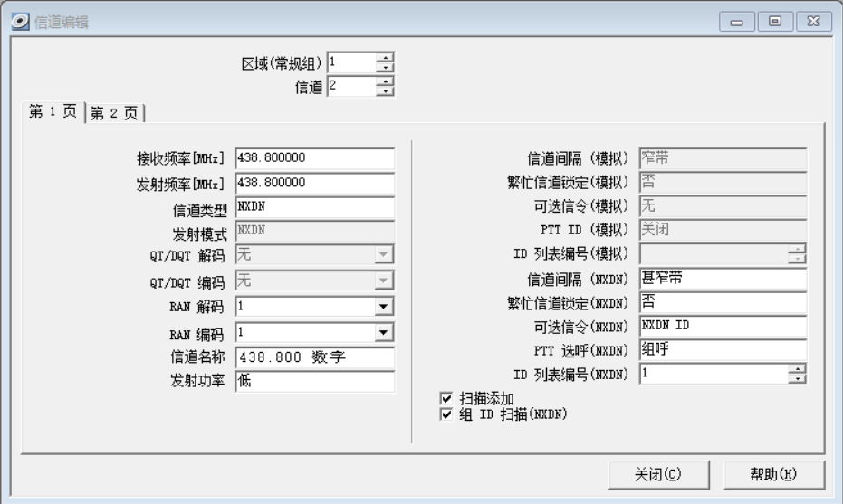Switch to the 第 2 页 tab

tap(115, 113)
